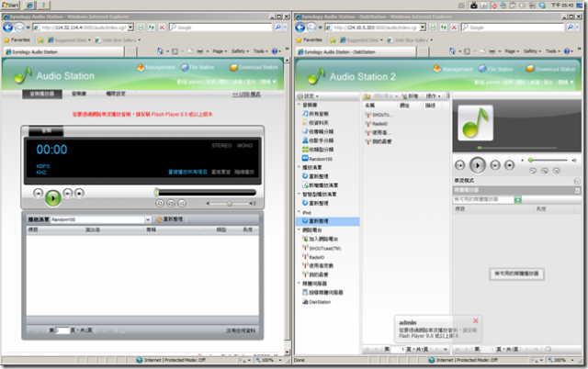Collapse media server section in sidebar
588x369 pixels.
(299, 284)
